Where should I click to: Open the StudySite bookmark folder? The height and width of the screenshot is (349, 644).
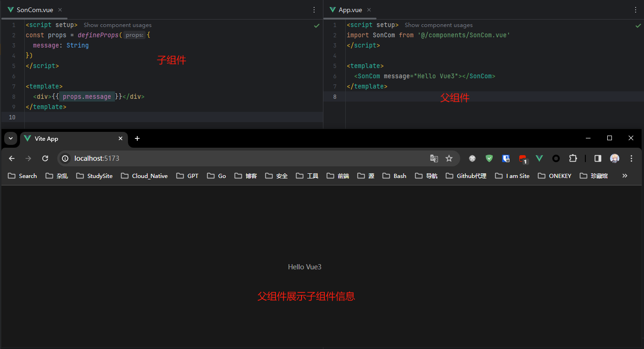pos(94,176)
